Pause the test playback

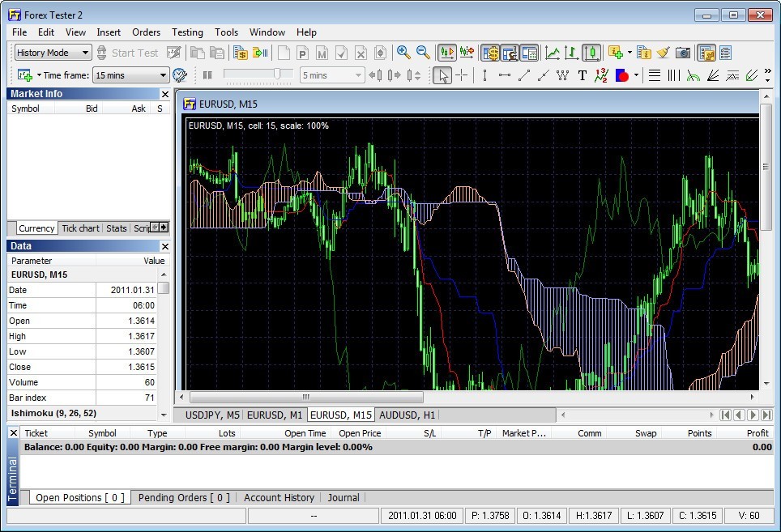coord(207,74)
